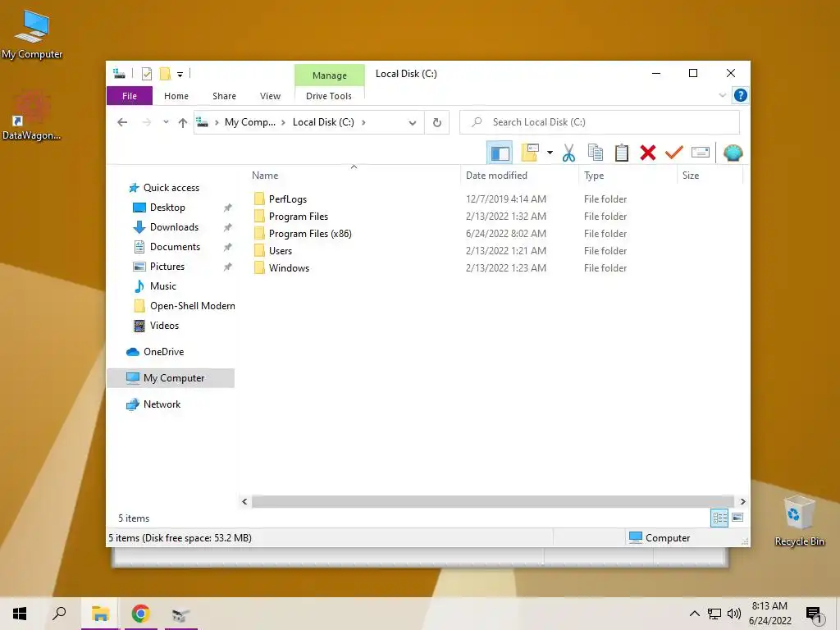Image resolution: width=840 pixels, height=630 pixels.
Task: Click Local Disk (C:) breadcrumb
Action: pyautogui.click(x=323, y=122)
